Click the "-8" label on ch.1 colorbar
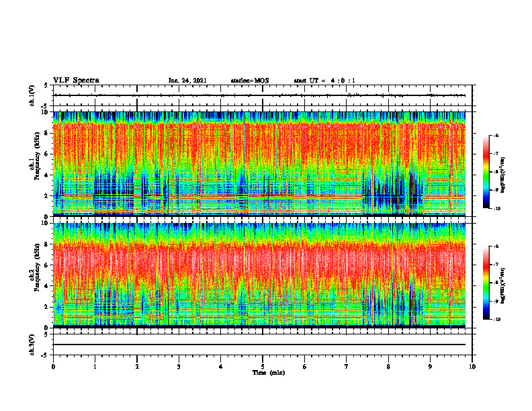This screenshot has width=532, height=411. pyautogui.click(x=496, y=172)
